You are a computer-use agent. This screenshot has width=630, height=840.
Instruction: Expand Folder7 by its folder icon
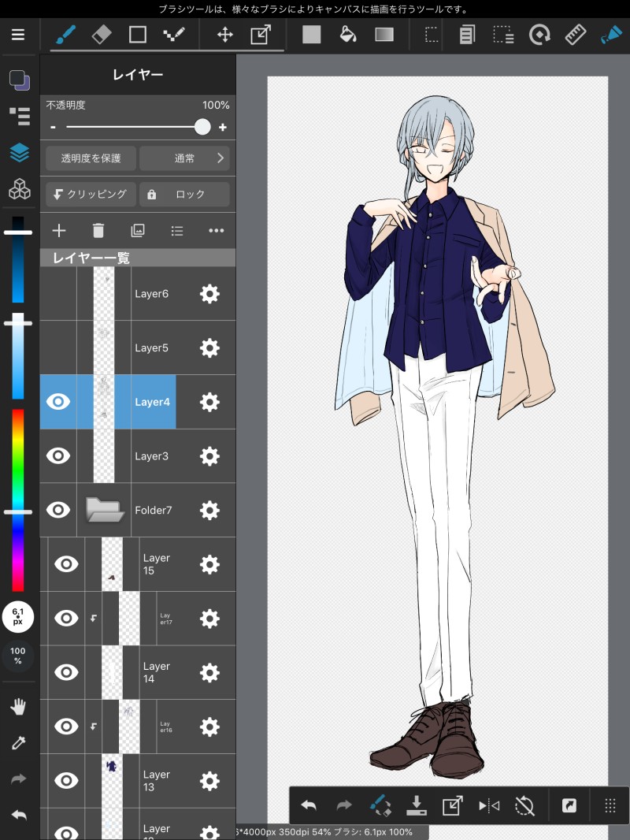[x=104, y=510]
